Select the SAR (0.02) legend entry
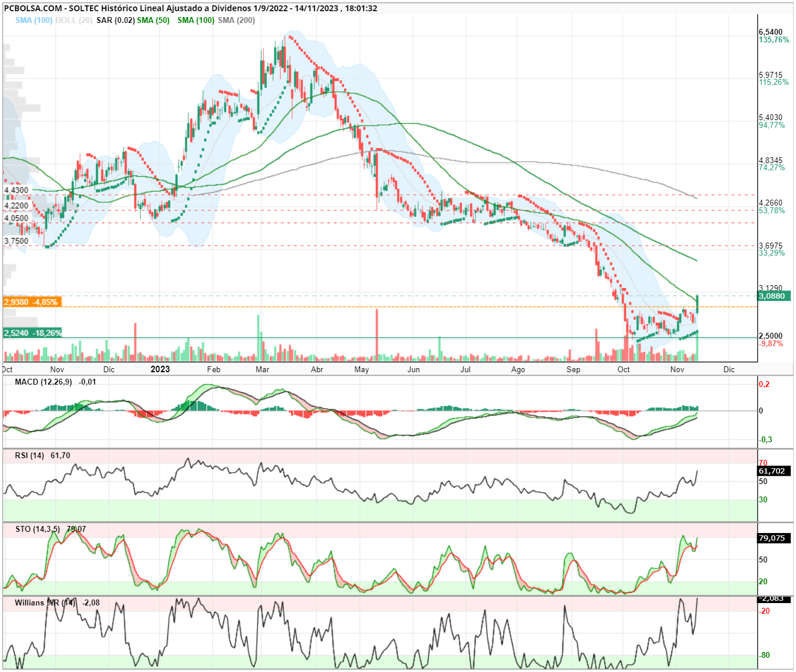The height and width of the screenshot is (672, 796). (115, 20)
